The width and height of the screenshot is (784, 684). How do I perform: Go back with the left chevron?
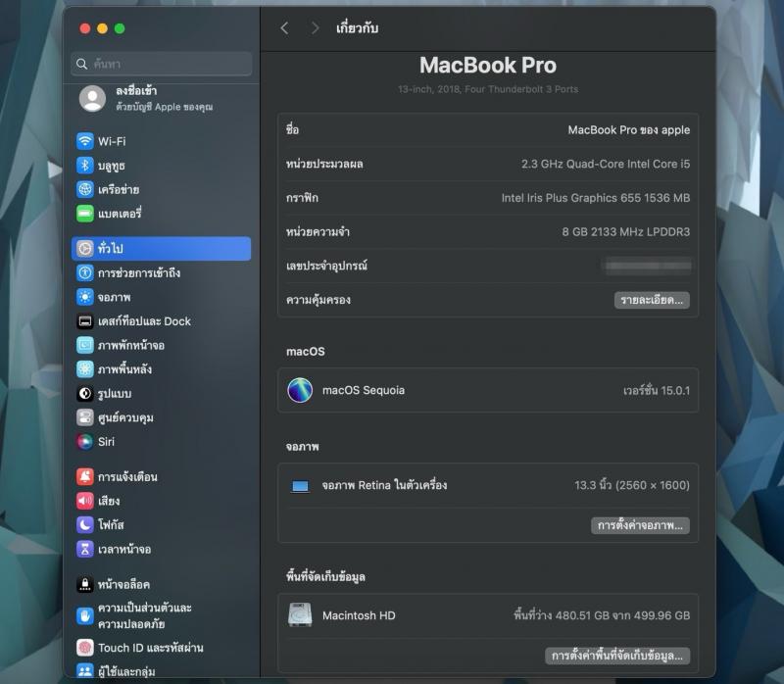coord(284,28)
